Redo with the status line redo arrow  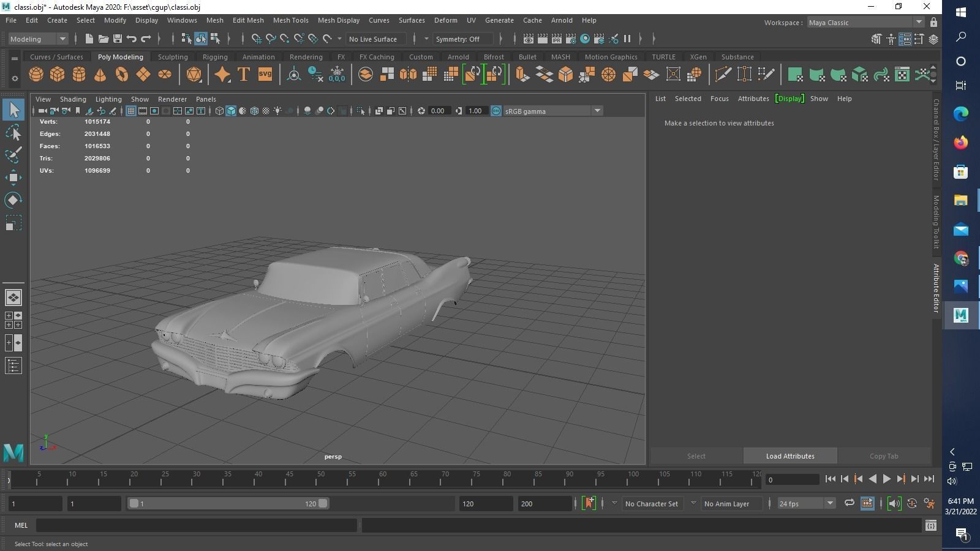tap(146, 39)
